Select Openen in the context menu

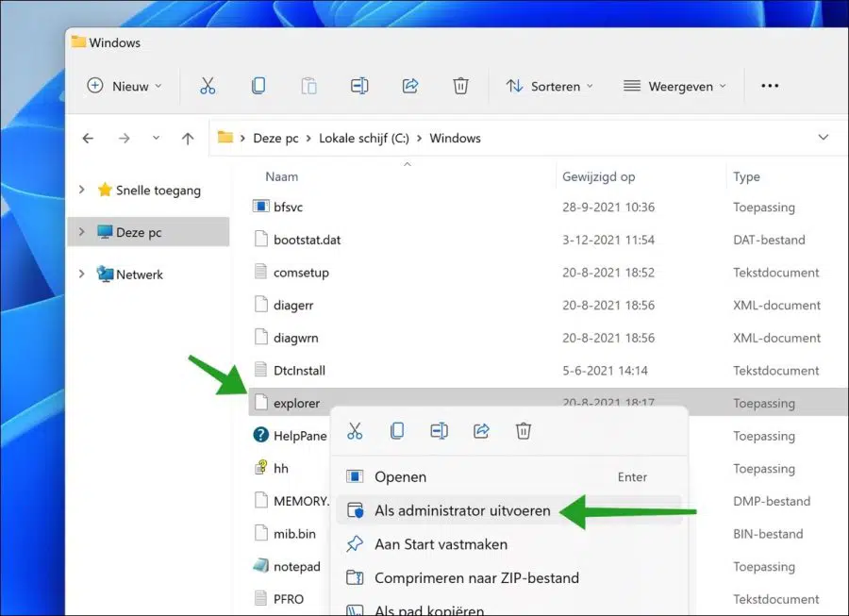[x=508, y=477]
